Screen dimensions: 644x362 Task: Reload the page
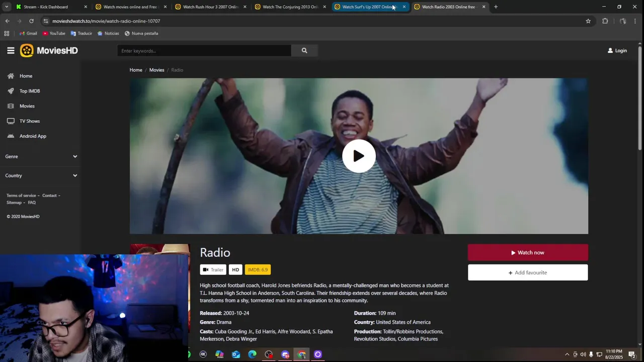[x=31, y=21]
